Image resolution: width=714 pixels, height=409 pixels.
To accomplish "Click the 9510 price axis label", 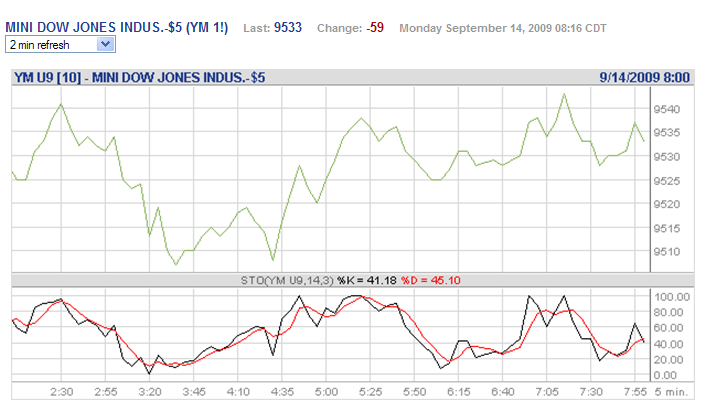I will [x=667, y=251].
